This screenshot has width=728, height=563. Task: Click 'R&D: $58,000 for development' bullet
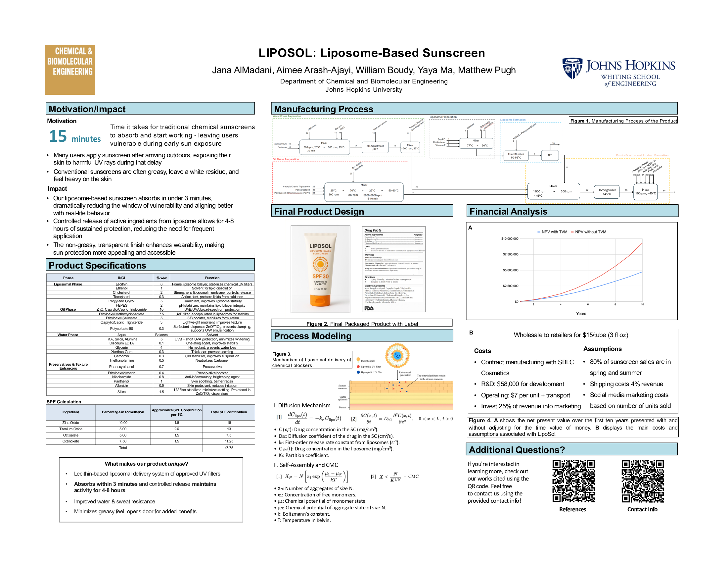coord(522,384)
